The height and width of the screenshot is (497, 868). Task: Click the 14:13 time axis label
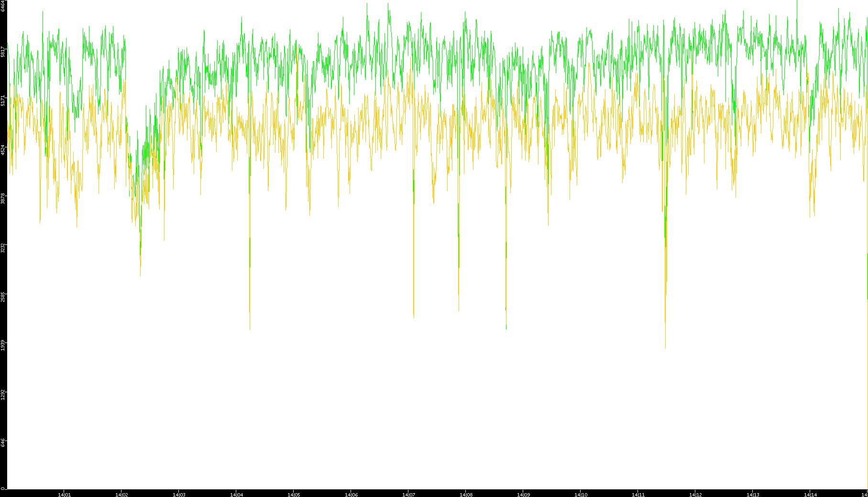(x=753, y=495)
